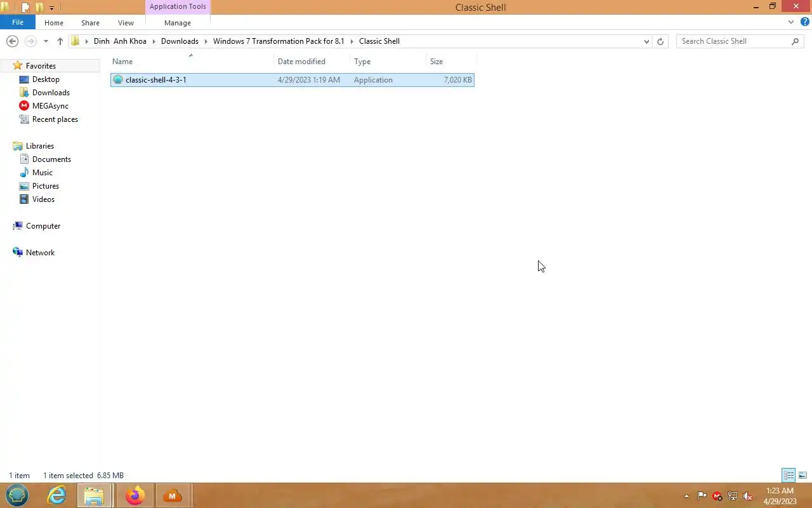Viewport: 812px width, 508px height.
Task: Open the Documents library
Action: pyautogui.click(x=51, y=159)
